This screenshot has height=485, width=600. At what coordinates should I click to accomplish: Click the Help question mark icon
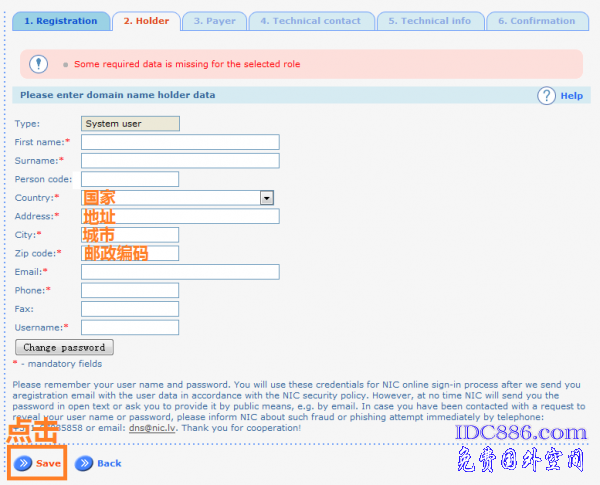[546, 96]
